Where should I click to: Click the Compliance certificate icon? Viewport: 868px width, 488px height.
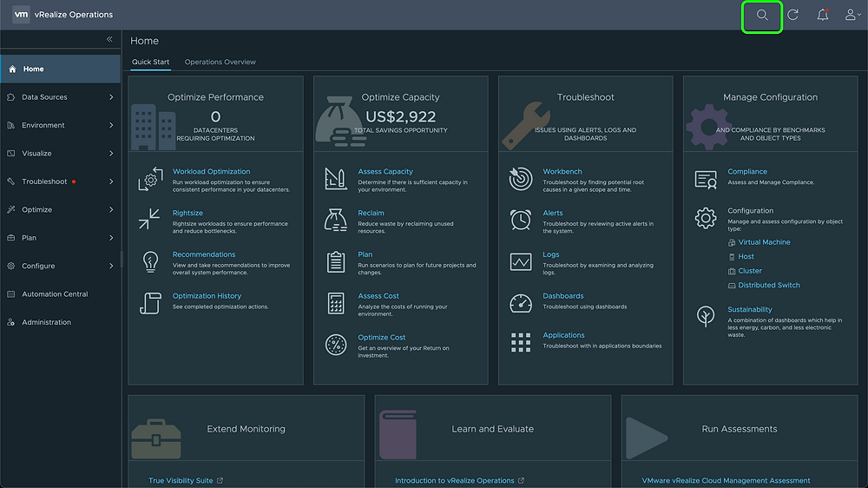[706, 180]
